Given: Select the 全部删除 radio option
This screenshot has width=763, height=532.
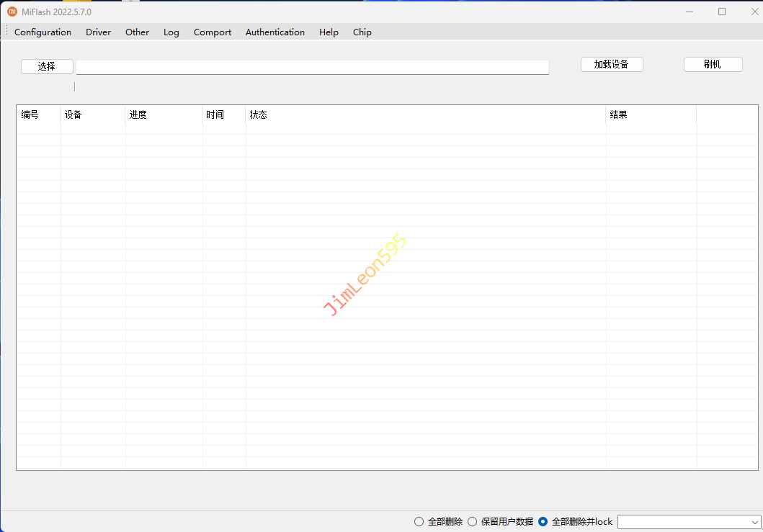Looking at the screenshot, I should click(x=419, y=522).
